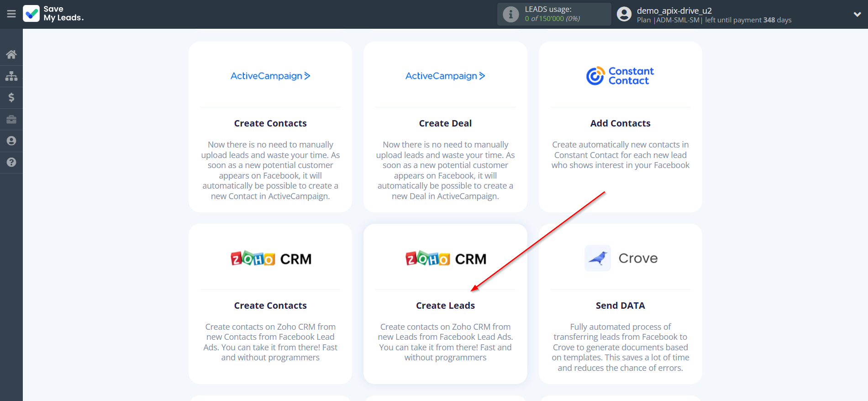This screenshot has width=868, height=401.
Task: Open connections sitemap icon in sidebar
Action: click(11, 76)
